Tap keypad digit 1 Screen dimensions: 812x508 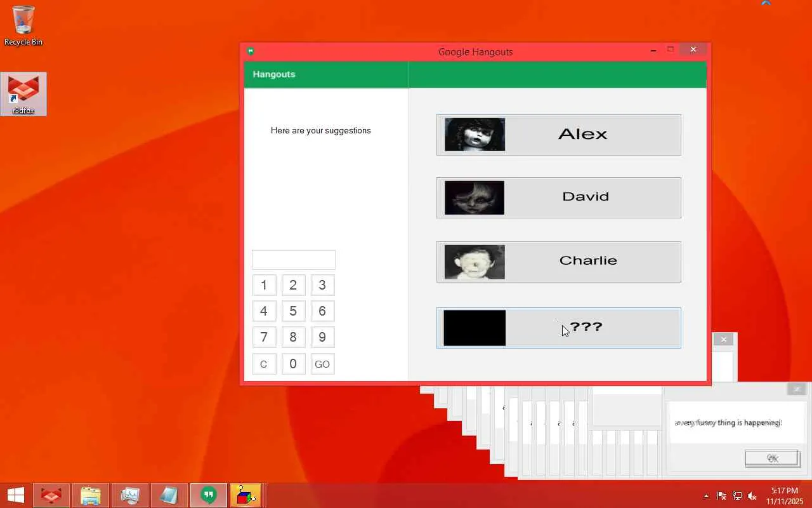[x=264, y=285]
